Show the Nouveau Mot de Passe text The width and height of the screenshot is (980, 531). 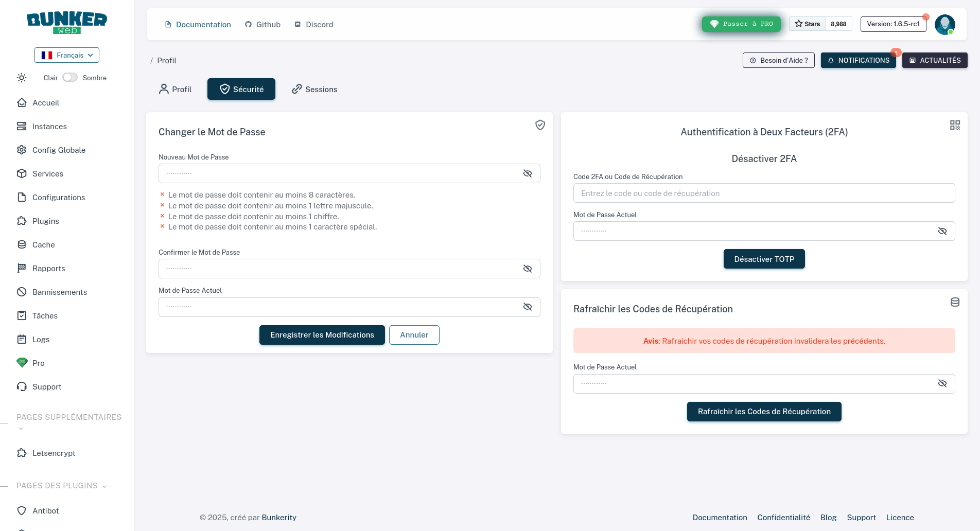click(x=528, y=173)
